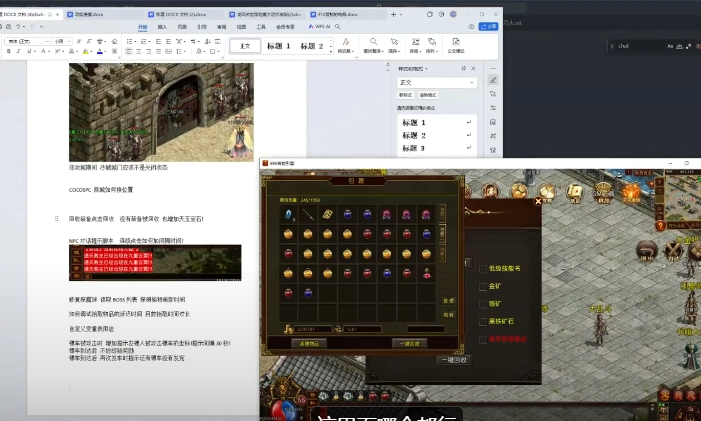Expand the find bar chevron arrow
The image size is (701, 421).
pos(613,46)
